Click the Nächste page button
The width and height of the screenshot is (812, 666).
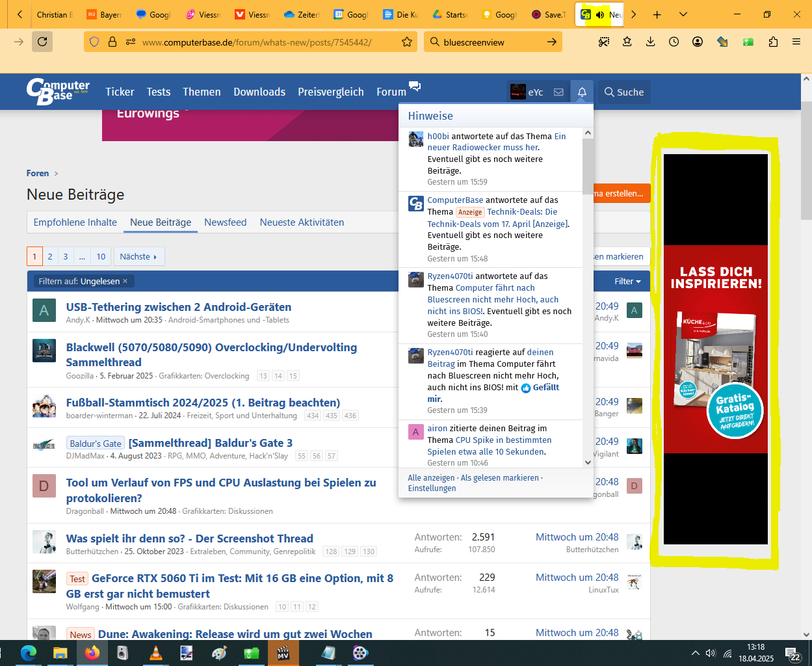click(x=138, y=256)
